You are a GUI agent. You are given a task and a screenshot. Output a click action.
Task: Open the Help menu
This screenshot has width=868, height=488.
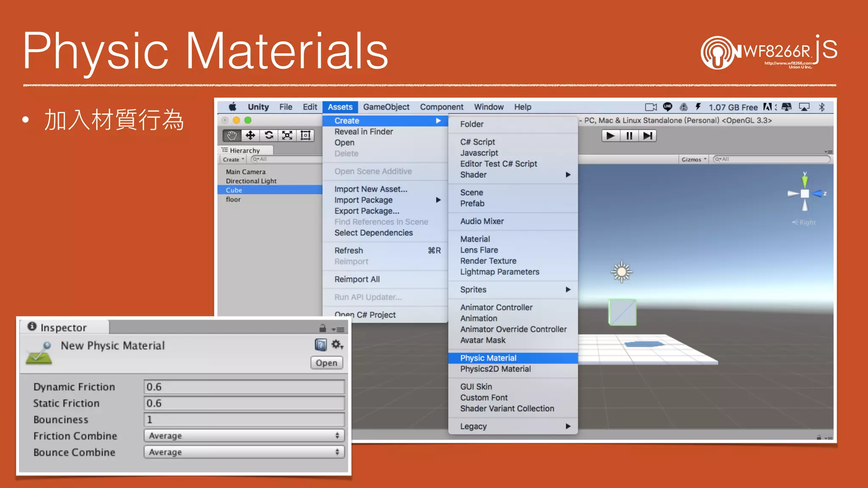point(523,107)
